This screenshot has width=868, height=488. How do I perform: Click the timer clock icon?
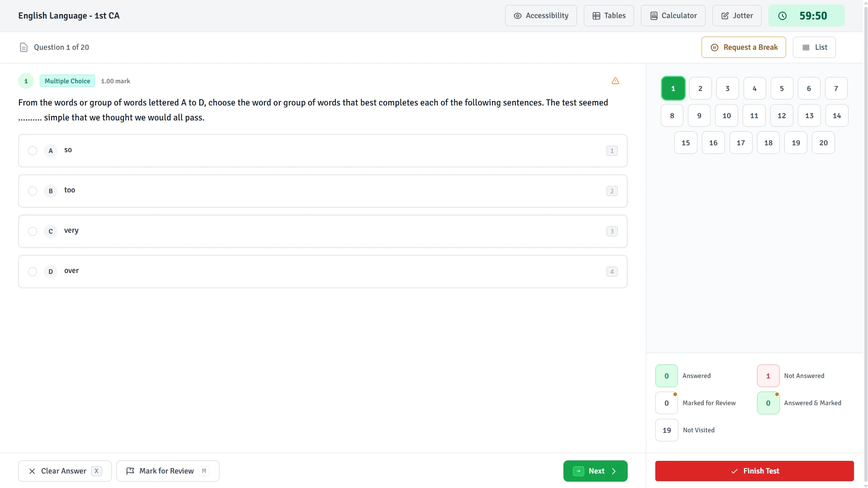point(782,16)
